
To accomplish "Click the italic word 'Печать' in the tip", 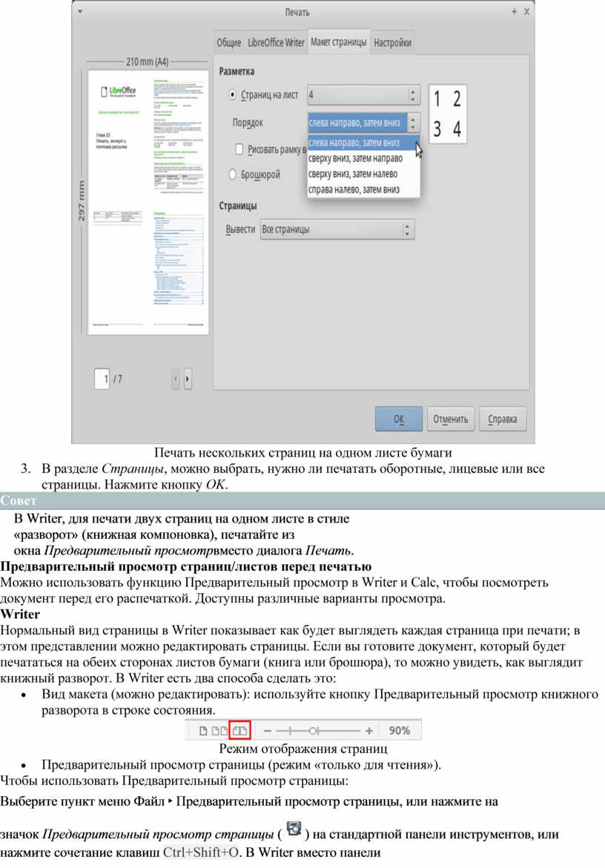I will pos(328,551).
